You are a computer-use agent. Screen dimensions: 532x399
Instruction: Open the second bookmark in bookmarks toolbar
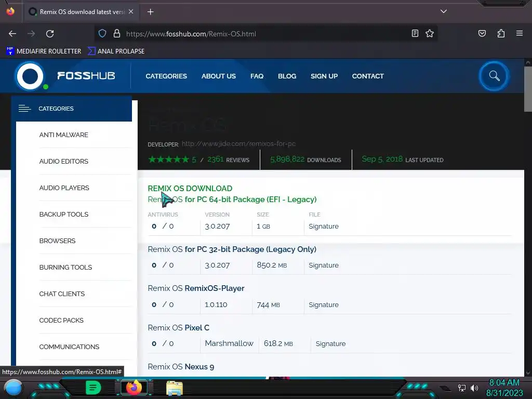(x=116, y=51)
